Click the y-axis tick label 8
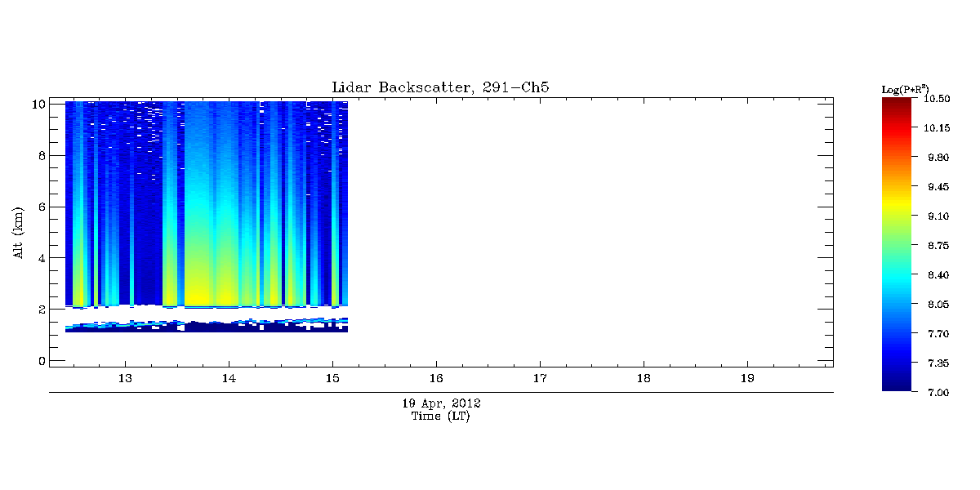980x490 pixels. tap(41, 155)
